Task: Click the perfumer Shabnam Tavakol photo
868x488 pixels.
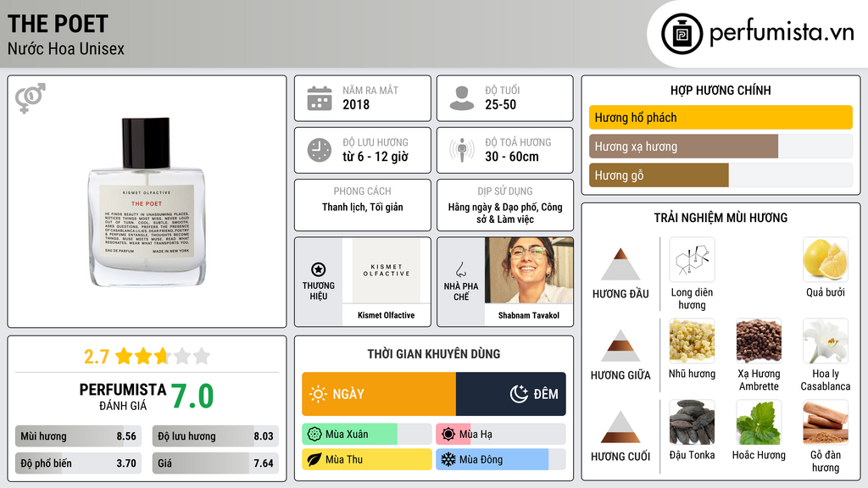Action: (529, 270)
